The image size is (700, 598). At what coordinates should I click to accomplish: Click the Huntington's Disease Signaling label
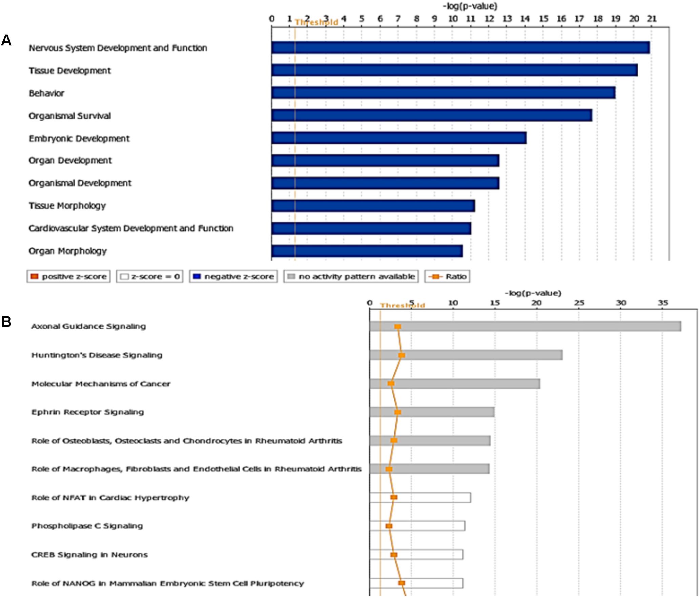pos(97,355)
